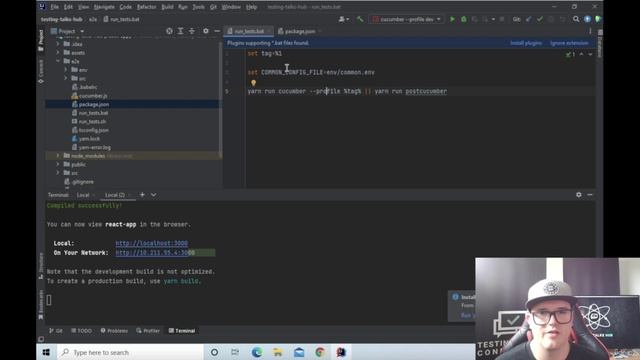Open Mail app from taskbar
640x360 pixels.
pyautogui.click(x=299, y=352)
